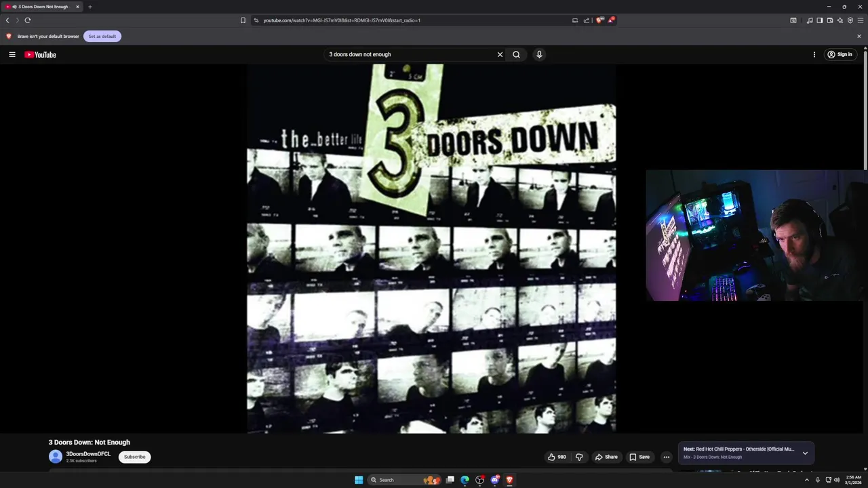Image resolution: width=868 pixels, height=488 pixels.
Task: Open Discord from taskbar
Action: click(x=494, y=480)
